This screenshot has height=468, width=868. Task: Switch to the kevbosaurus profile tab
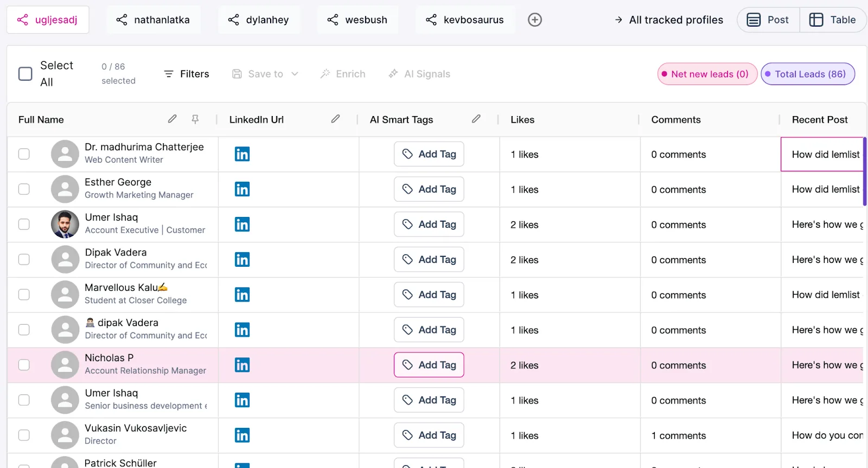tap(465, 20)
